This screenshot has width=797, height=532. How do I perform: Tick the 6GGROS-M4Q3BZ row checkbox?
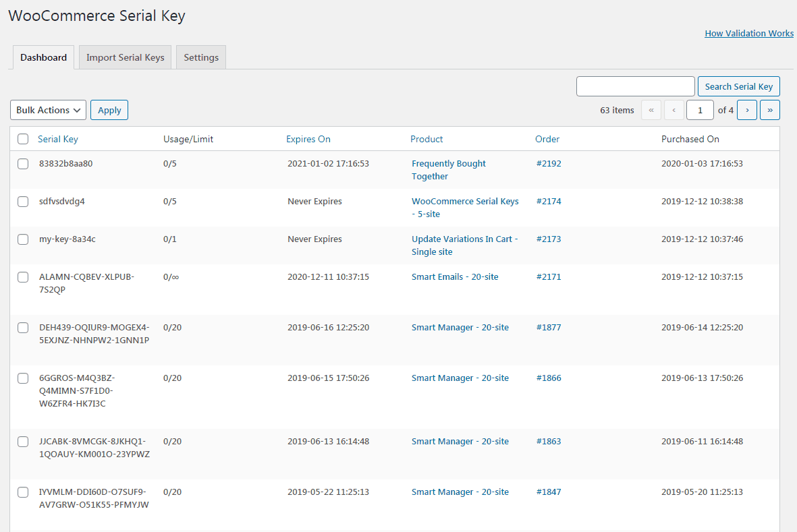point(23,378)
